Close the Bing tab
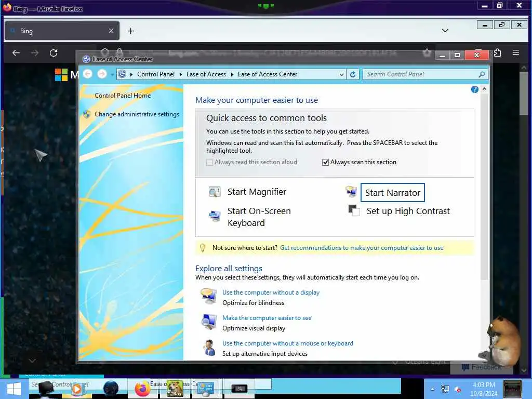The height and width of the screenshot is (399, 532). tap(111, 31)
